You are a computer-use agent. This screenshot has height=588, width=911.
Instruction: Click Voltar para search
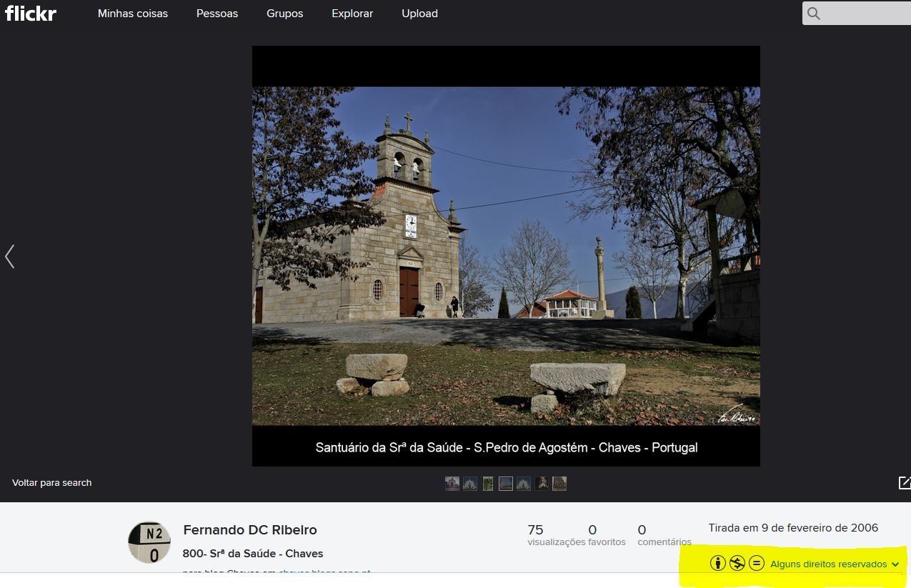tap(51, 483)
